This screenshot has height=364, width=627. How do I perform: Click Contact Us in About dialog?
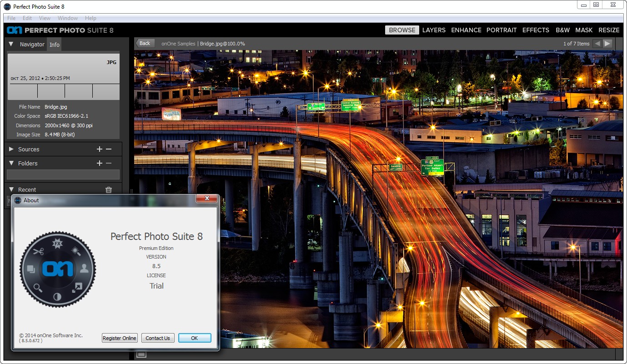pyautogui.click(x=158, y=338)
